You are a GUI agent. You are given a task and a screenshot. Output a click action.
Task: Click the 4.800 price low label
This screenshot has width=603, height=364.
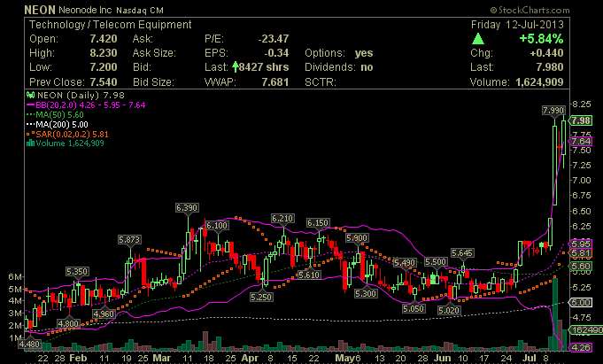(68, 323)
